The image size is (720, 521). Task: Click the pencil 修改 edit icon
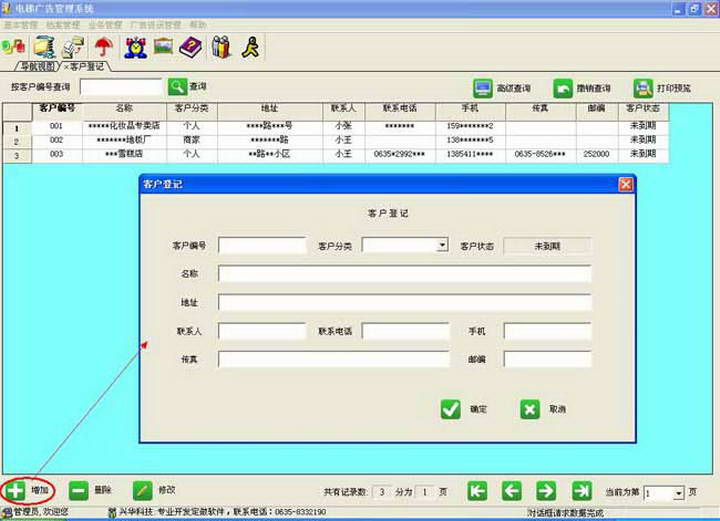pos(142,491)
